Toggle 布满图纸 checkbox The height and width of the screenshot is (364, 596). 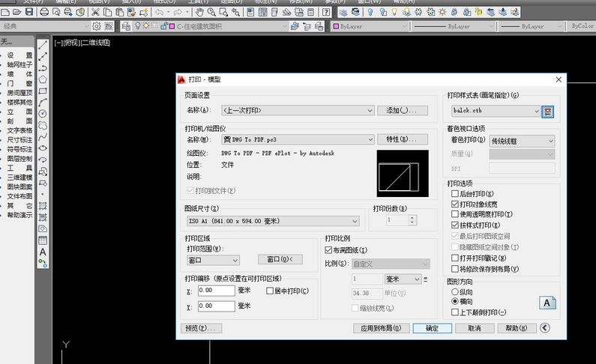tap(328, 250)
